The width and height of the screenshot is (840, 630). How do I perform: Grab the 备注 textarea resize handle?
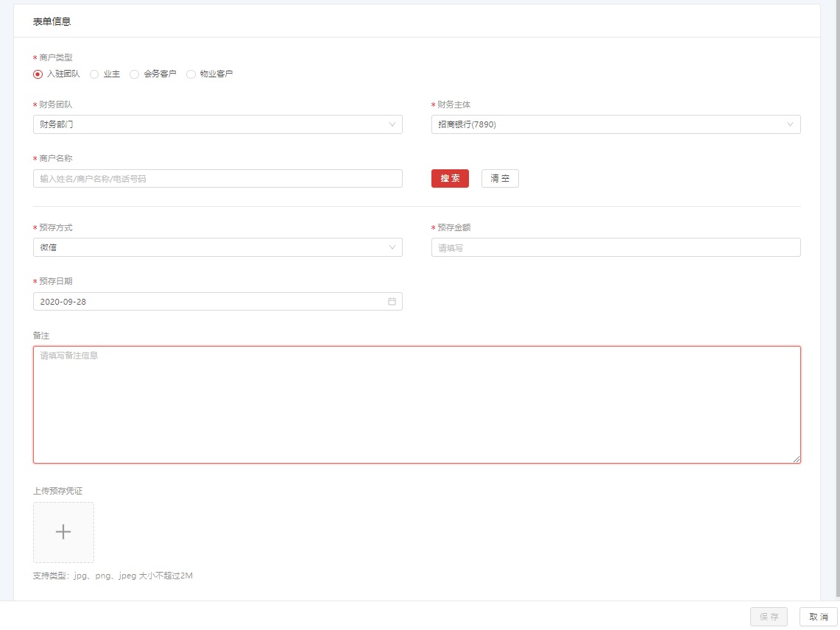[x=797, y=459]
